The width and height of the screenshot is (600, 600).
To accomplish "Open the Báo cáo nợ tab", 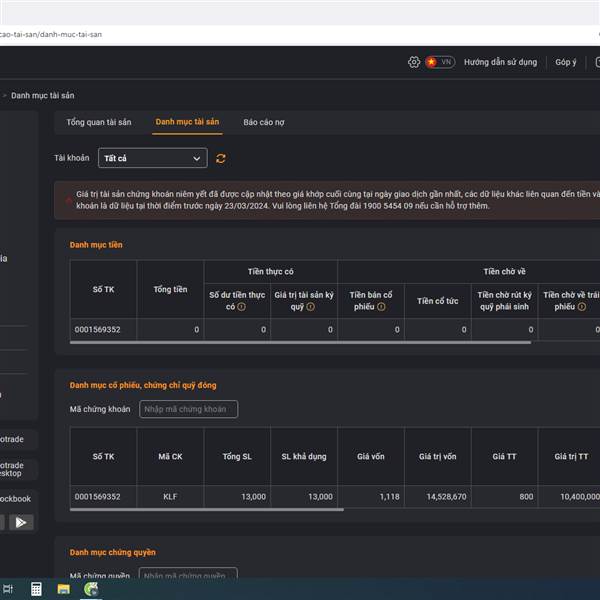I will click(x=264, y=122).
